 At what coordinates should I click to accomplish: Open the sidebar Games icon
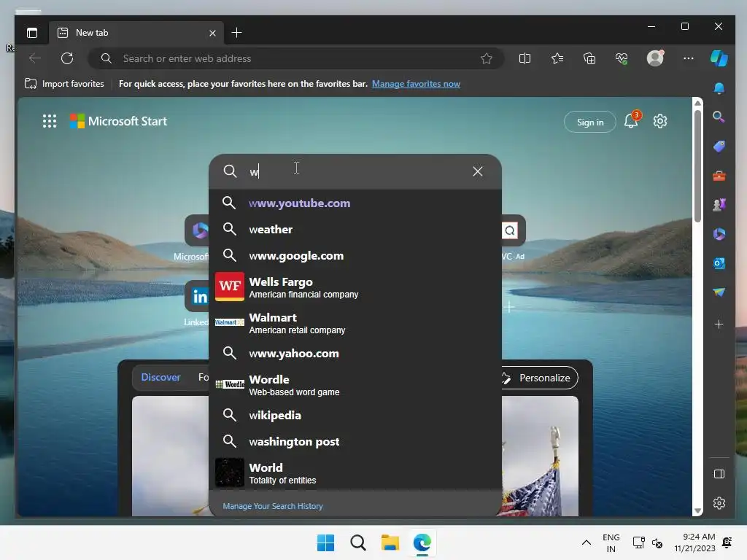pyautogui.click(x=719, y=205)
